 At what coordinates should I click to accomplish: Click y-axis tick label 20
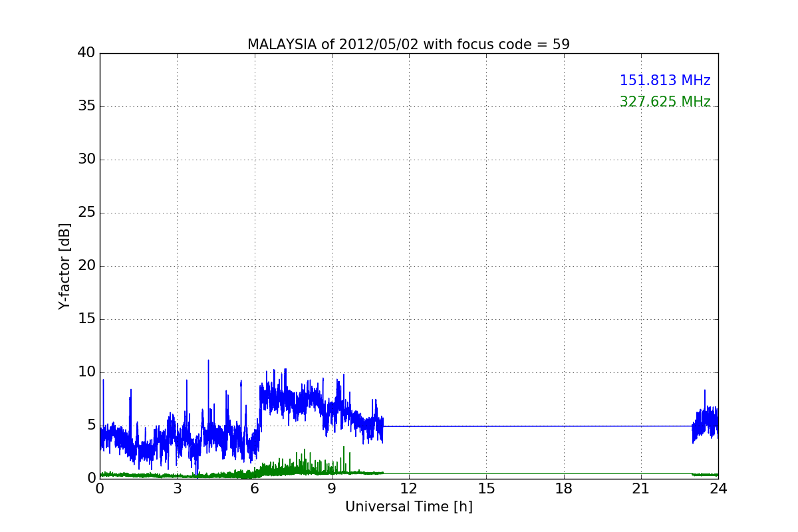(x=86, y=266)
